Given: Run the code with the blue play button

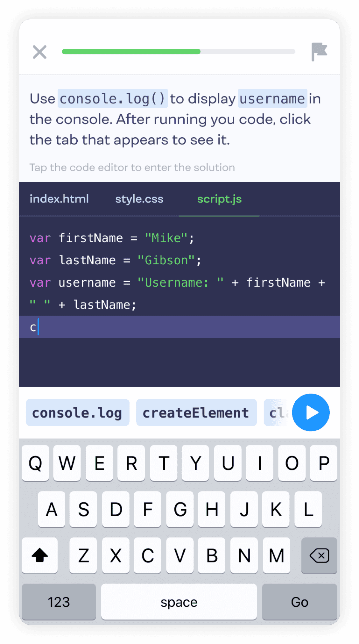Looking at the screenshot, I should tap(311, 412).
